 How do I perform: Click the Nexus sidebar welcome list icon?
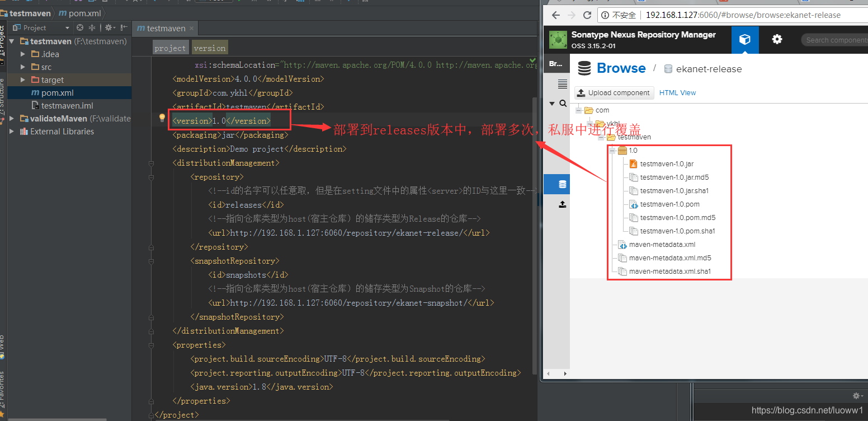coord(563,84)
